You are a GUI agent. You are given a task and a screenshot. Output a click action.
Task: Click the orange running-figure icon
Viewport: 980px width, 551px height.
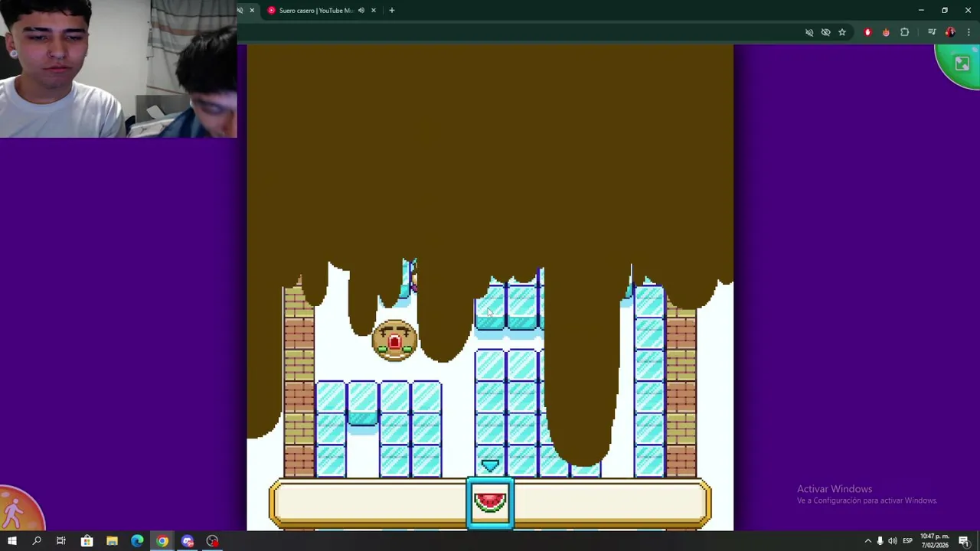tap(17, 513)
